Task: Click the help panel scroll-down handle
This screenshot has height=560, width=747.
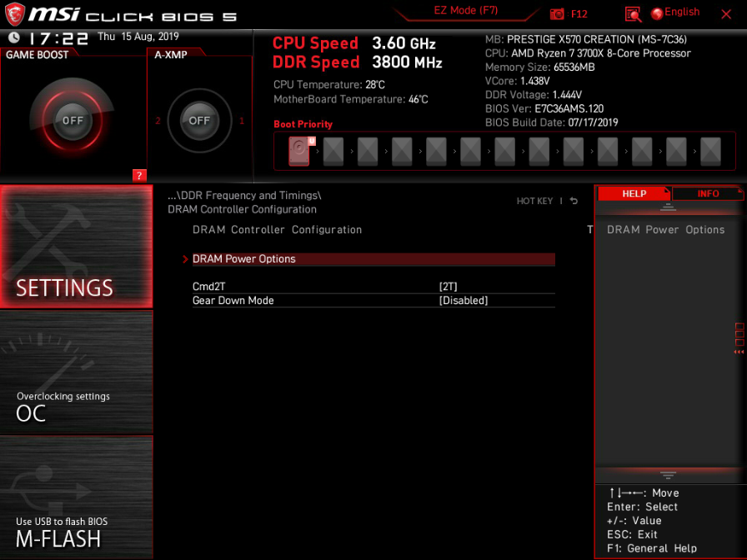Action: tap(668, 475)
